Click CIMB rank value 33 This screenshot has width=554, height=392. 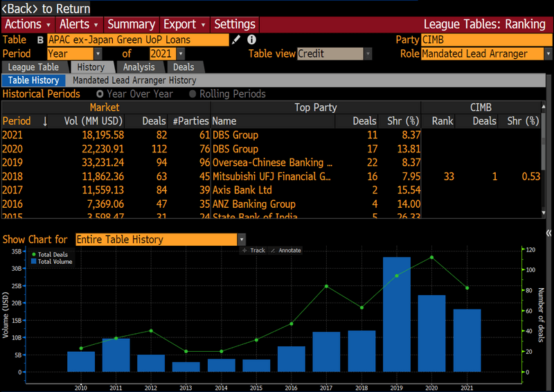coord(449,177)
